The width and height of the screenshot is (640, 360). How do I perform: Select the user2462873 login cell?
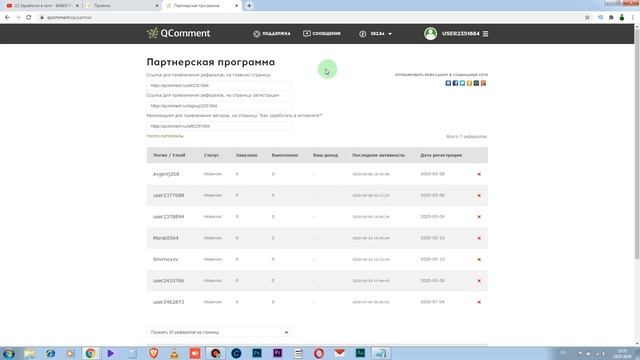[x=168, y=302]
